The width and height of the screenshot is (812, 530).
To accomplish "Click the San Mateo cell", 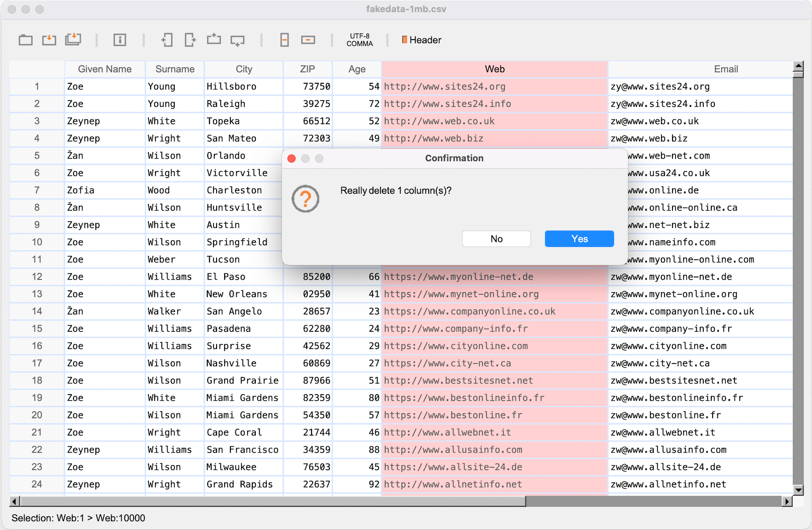I will point(244,139).
